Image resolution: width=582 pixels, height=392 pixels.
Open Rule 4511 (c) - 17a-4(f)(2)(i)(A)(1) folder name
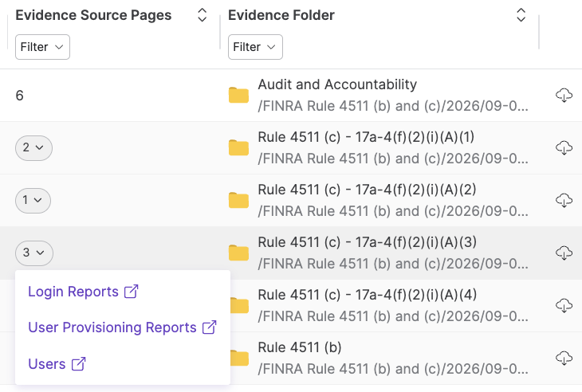pyautogui.click(x=366, y=137)
